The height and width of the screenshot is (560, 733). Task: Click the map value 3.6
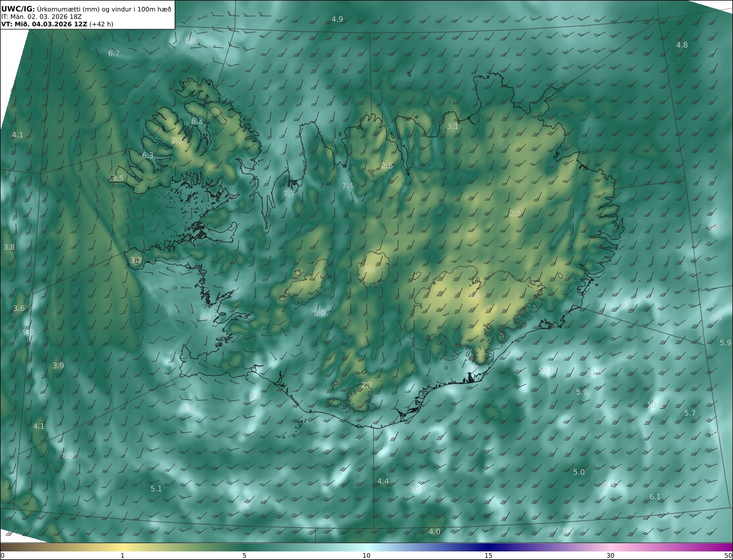coord(19,309)
